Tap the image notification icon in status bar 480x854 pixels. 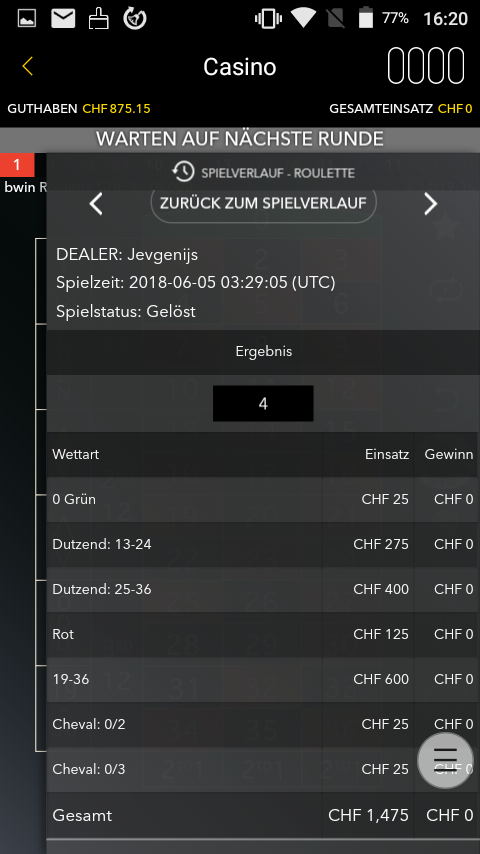pyautogui.click(x=27, y=19)
